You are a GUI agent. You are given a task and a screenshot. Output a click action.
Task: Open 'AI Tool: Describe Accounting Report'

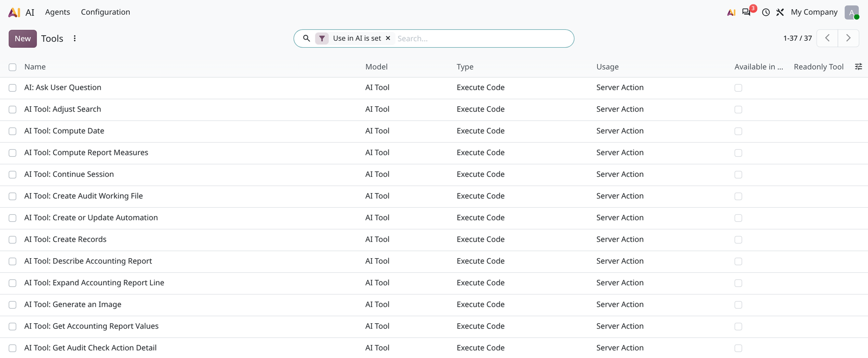tap(88, 261)
